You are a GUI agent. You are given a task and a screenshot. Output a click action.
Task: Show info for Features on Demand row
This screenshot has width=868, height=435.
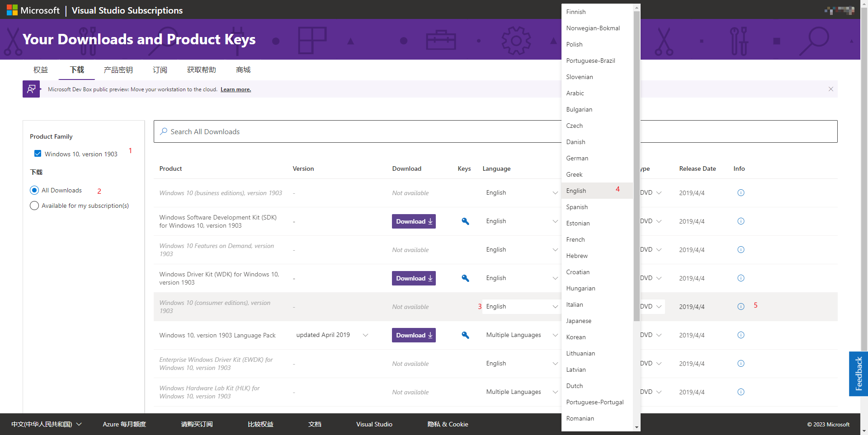click(741, 250)
